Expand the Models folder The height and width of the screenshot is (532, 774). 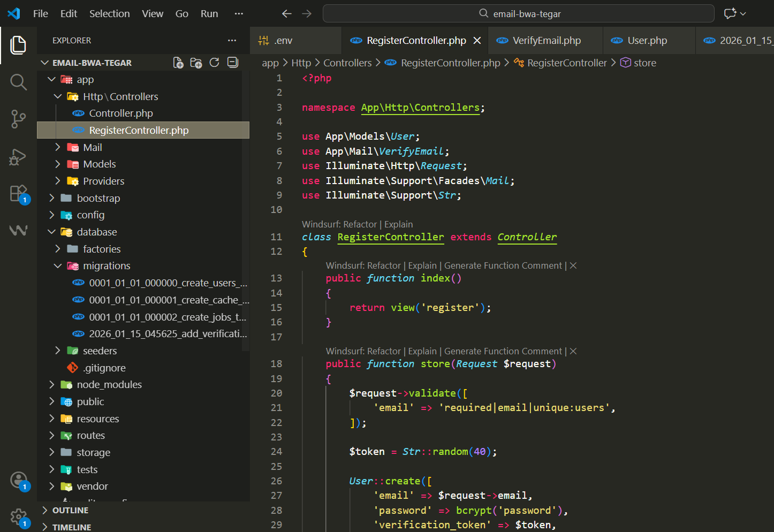(99, 164)
